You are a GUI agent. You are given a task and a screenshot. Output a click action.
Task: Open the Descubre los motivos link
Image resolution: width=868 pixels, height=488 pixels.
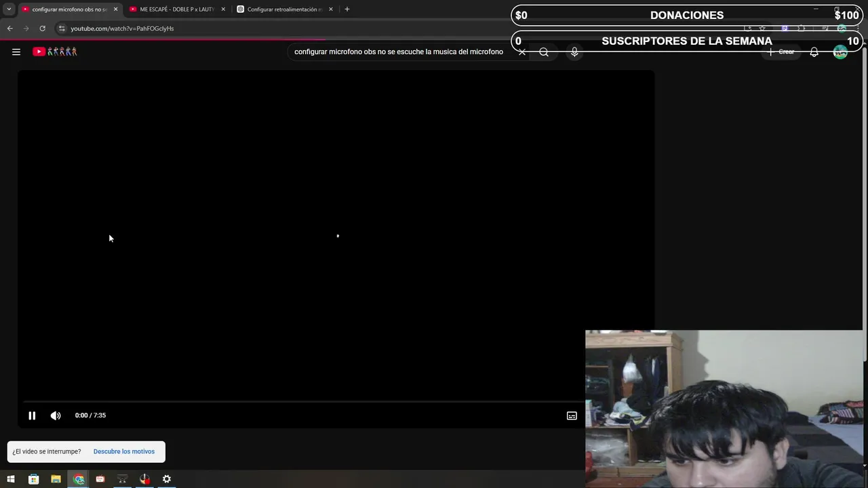124,451
